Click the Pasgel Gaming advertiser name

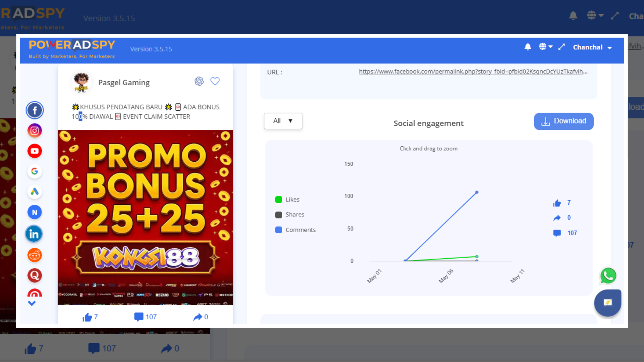coord(124,83)
